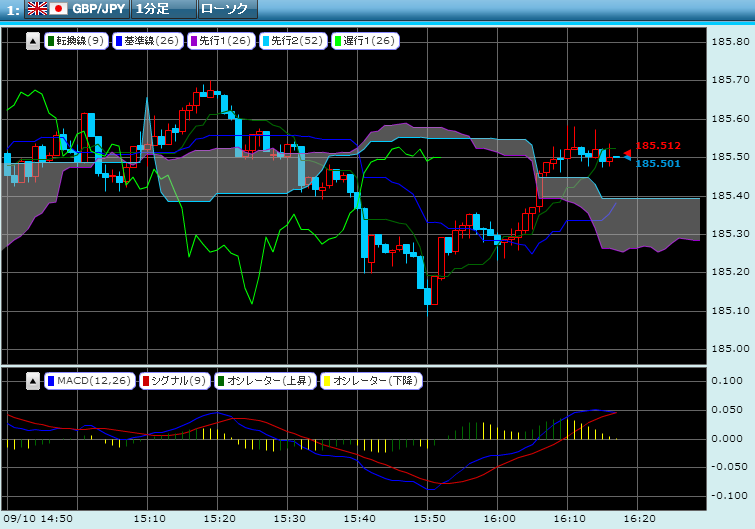Image resolution: width=755 pixels, height=529 pixels.
Task: Open the 1分足 timeframe dropdown
Action: (164, 9)
